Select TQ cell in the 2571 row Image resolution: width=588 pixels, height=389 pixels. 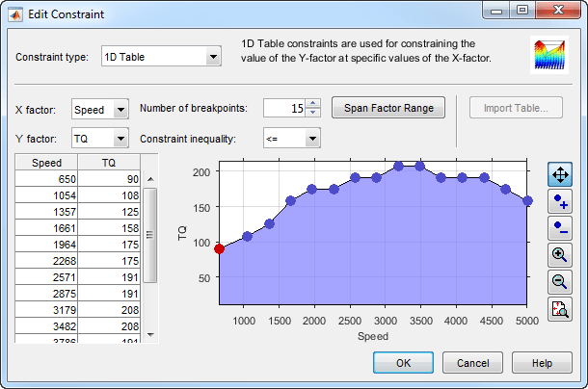(109, 277)
